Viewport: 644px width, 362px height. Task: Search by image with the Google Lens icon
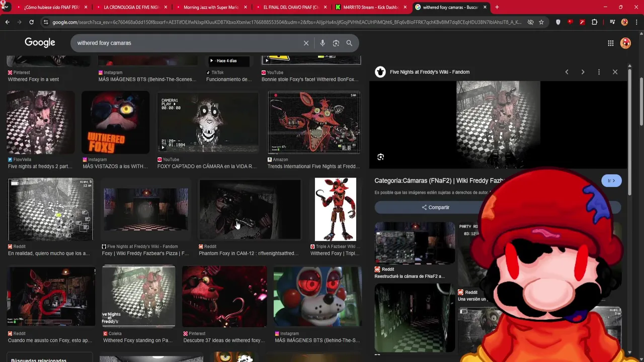tap(336, 43)
